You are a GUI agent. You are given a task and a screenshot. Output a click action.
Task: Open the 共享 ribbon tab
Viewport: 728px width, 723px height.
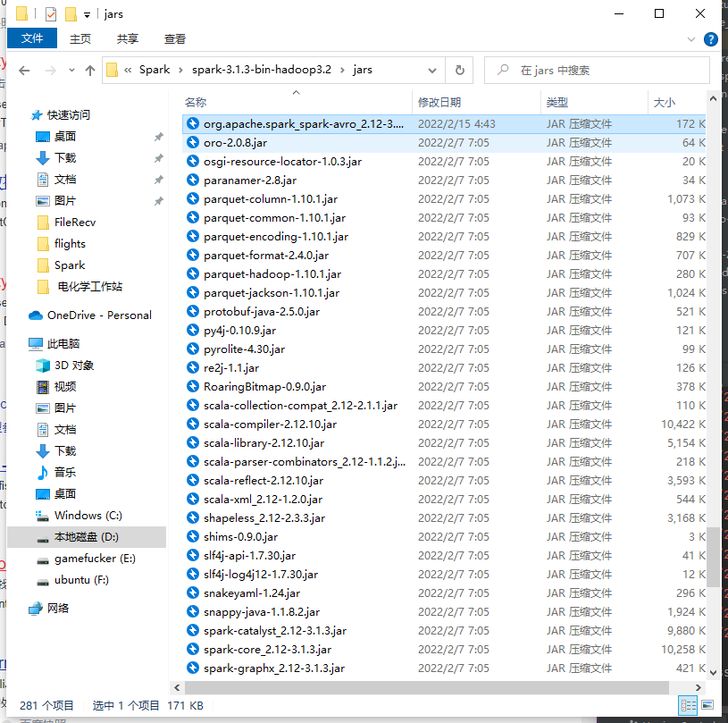127,38
